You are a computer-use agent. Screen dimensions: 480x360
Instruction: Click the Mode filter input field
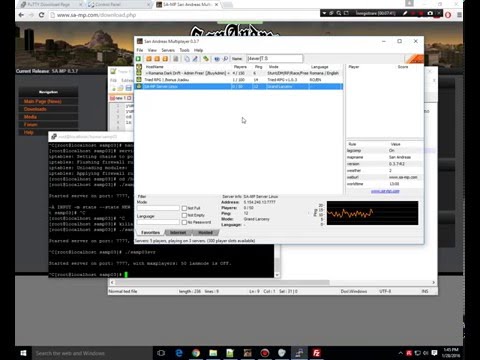pos(158,208)
